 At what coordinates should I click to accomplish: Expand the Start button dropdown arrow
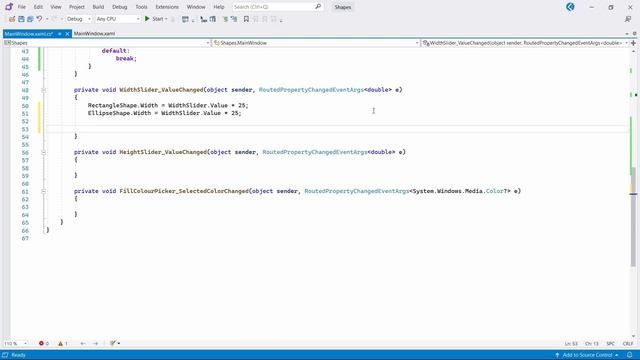[166, 19]
